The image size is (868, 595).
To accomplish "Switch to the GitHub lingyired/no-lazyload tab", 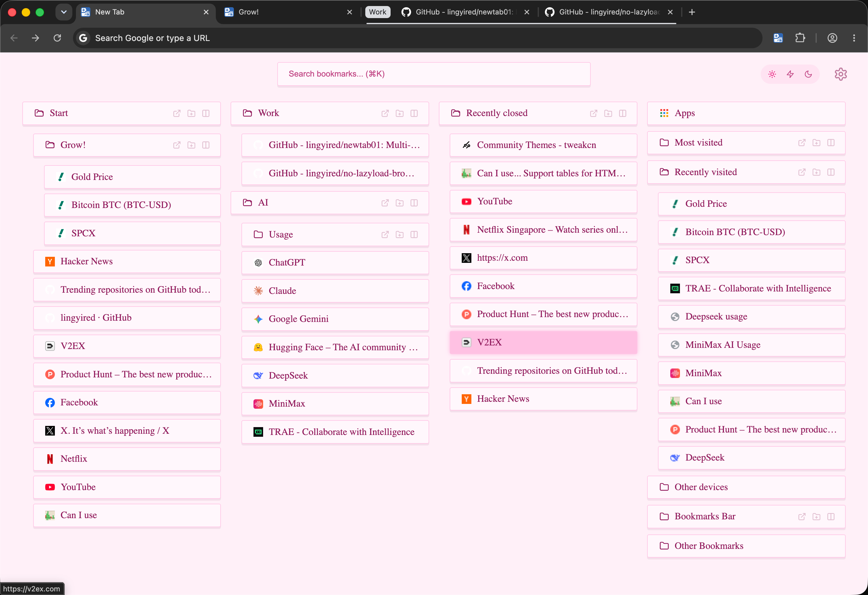I will 609,12.
